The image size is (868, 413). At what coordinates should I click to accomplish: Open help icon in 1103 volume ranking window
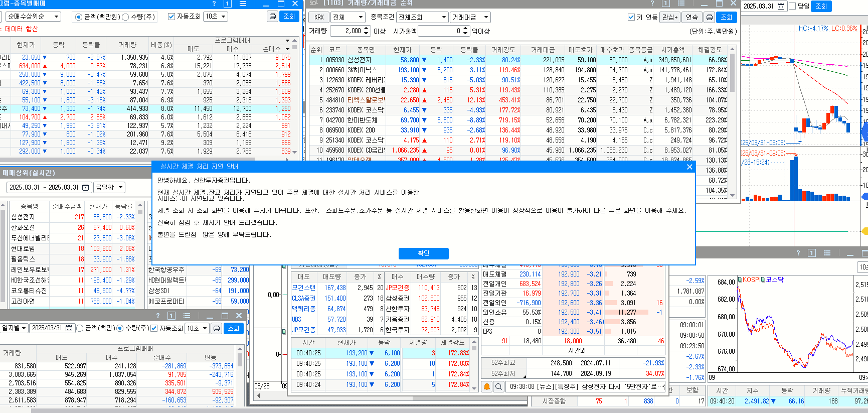click(652, 4)
